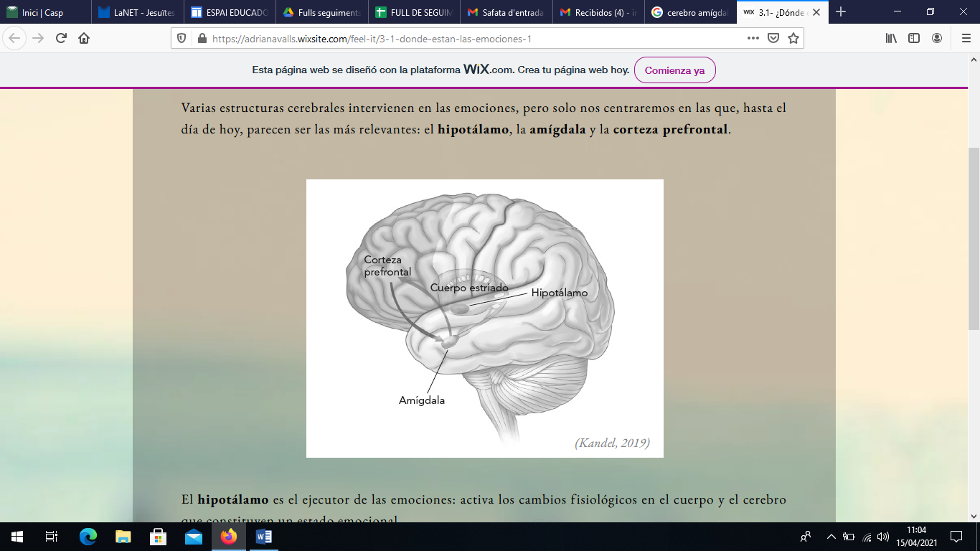This screenshot has width=980, height=551.
Task: Click the (Kandel, 2019) citation
Action: coord(612,443)
